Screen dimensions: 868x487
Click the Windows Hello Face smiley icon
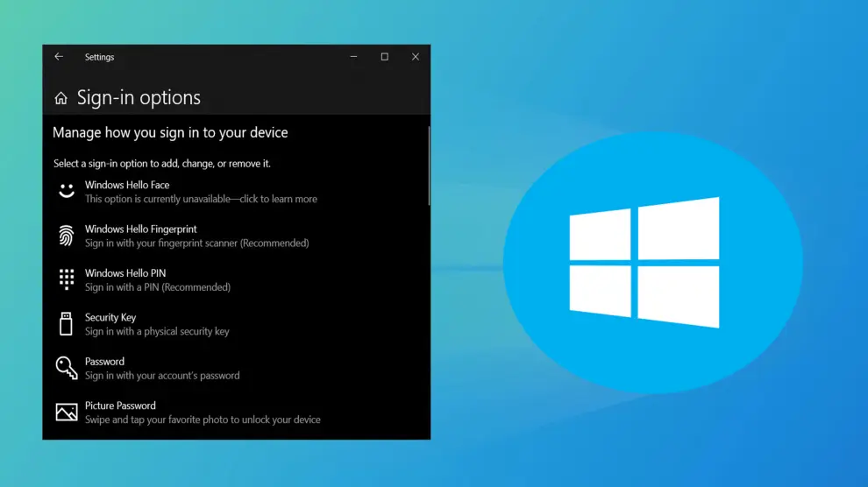coord(67,191)
